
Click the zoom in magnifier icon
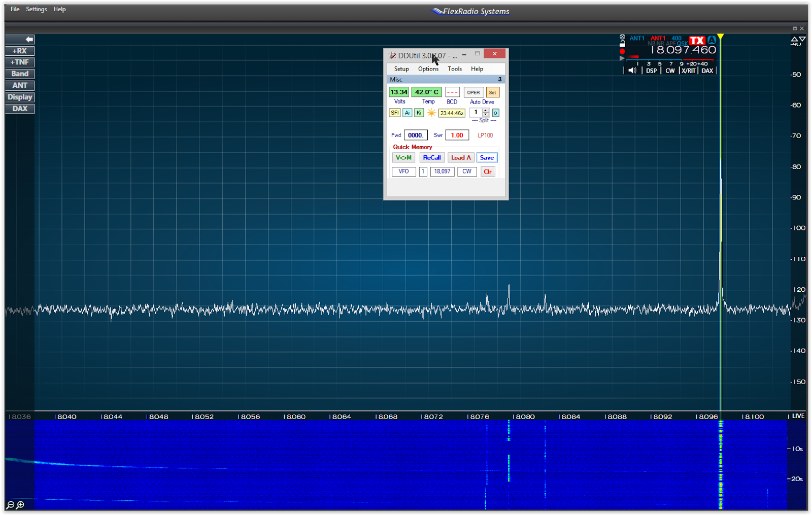(x=20, y=505)
